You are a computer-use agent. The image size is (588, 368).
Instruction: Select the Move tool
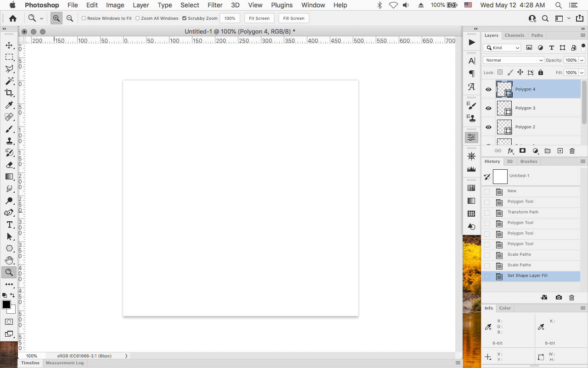pos(9,45)
